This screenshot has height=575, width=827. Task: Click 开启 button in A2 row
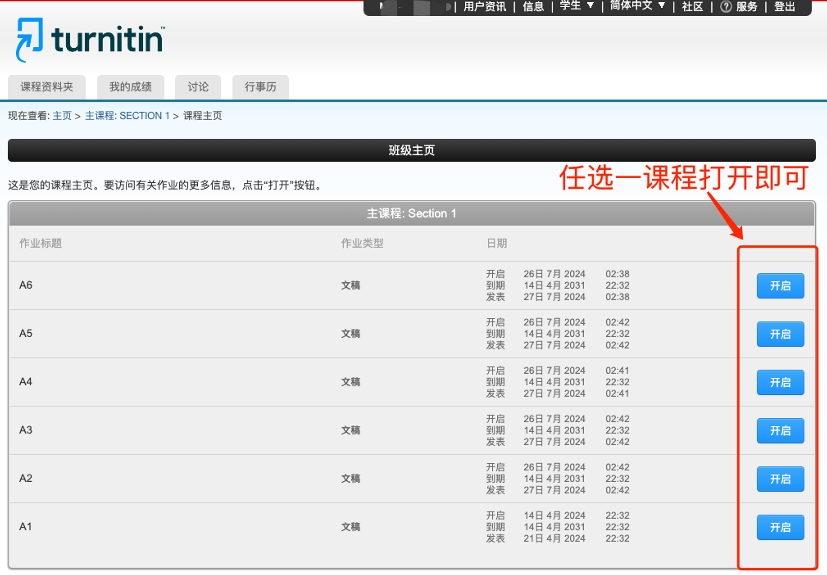[780, 479]
